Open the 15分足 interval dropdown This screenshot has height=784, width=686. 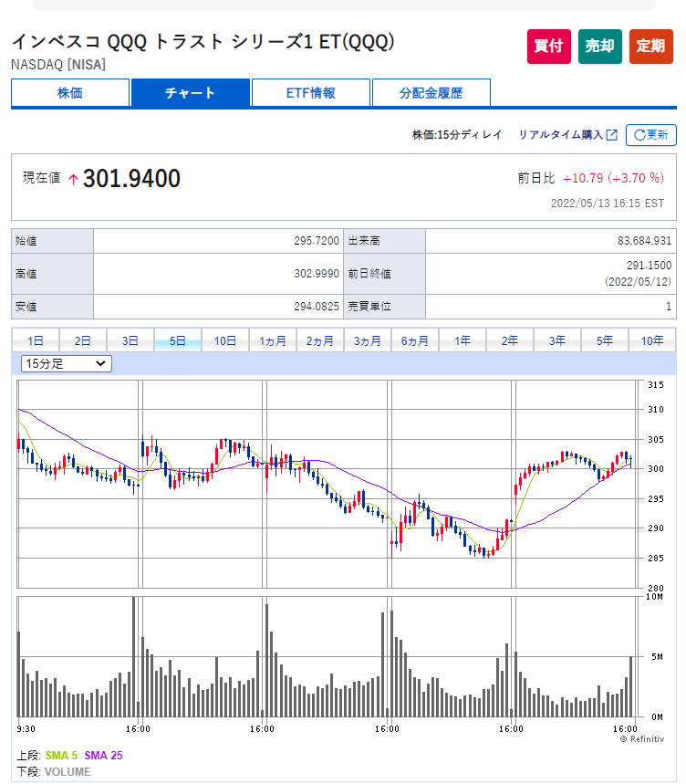[x=67, y=363]
